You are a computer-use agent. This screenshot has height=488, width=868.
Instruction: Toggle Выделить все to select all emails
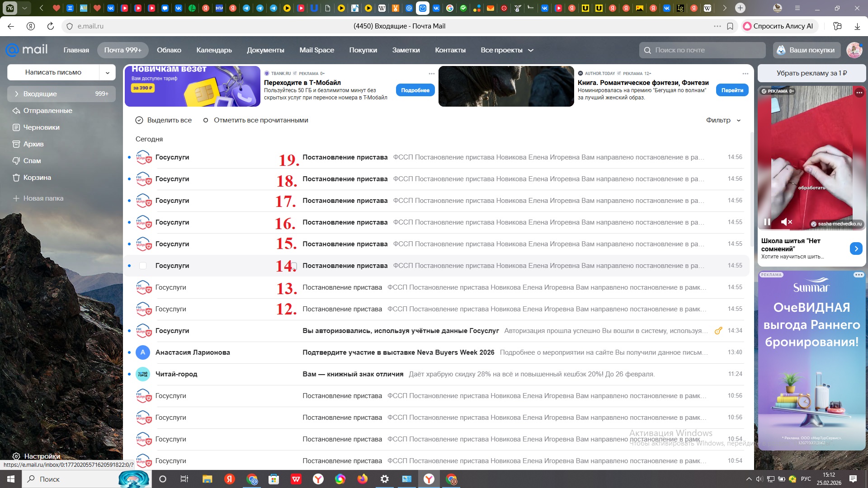coord(163,120)
